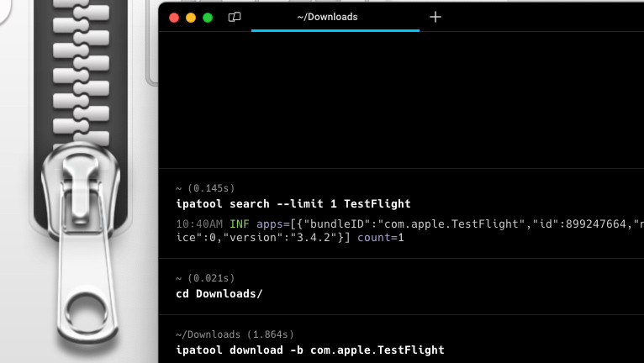This screenshot has width=644, height=363.
Task: Click the 10:40AM timestamp in output
Action: tap(199, 224)
